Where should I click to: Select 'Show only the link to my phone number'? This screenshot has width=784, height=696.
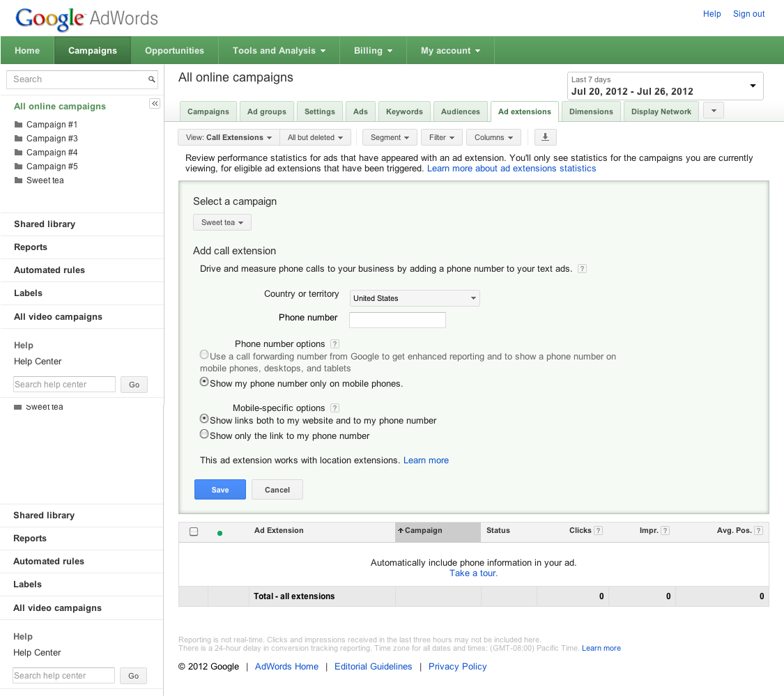pos(204,434)
